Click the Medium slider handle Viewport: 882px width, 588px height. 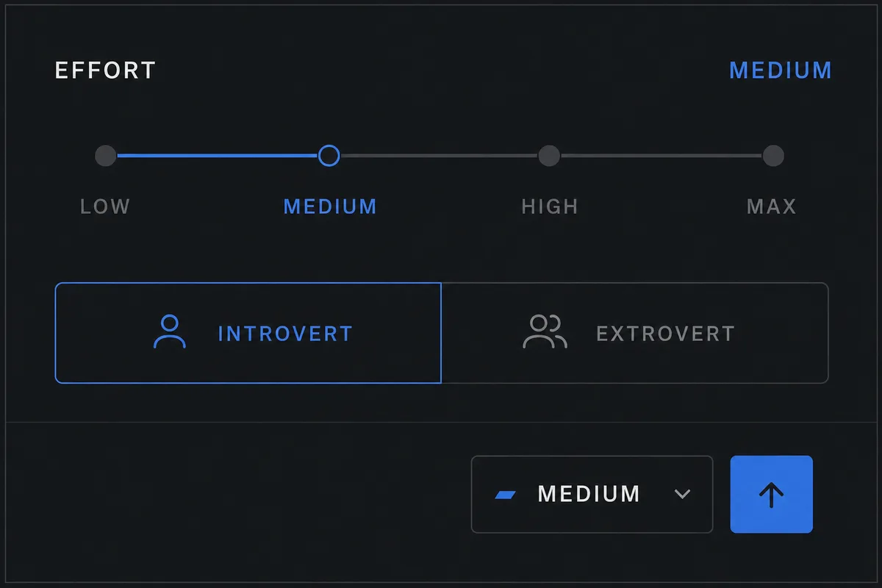click(x=329, y=156)
